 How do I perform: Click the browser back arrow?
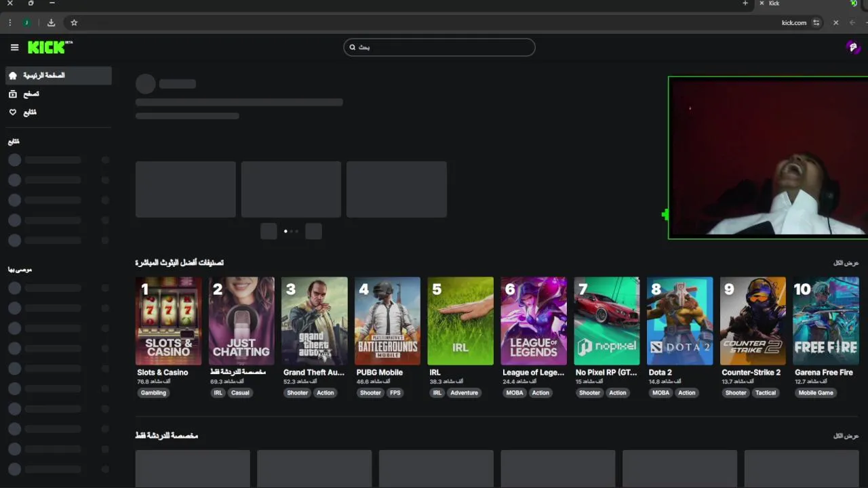point(852,22)
